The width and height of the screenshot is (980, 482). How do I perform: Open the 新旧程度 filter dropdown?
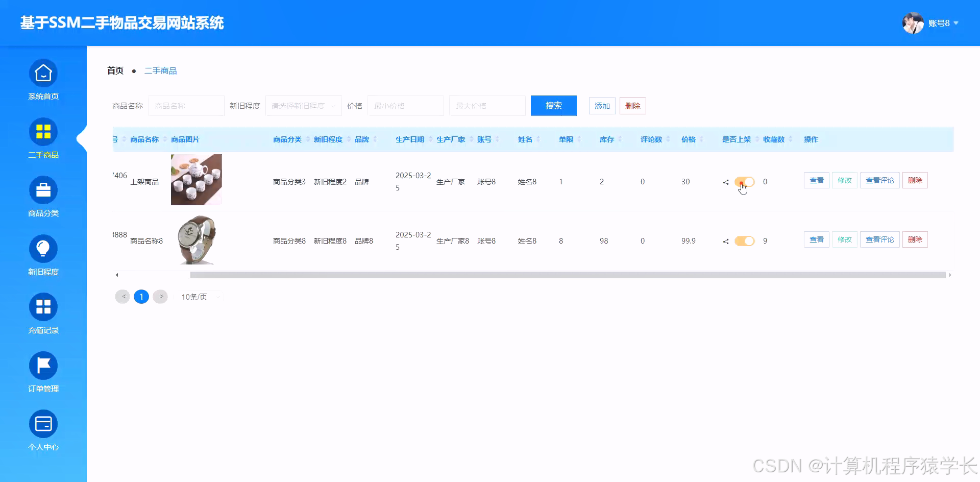pos(303,106)
